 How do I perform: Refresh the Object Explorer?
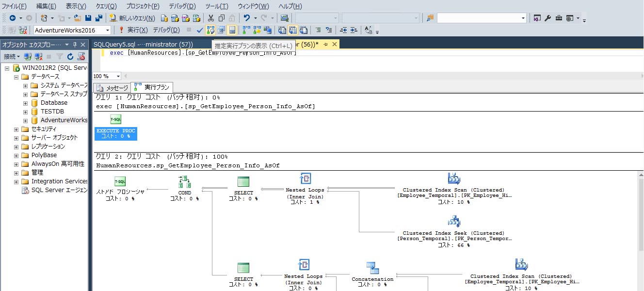[x=70, y=56]
